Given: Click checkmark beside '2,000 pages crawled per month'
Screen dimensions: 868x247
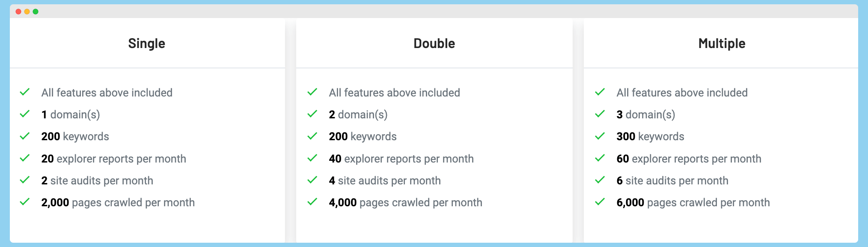Looking at the screenshot, I should pos(25,202).
